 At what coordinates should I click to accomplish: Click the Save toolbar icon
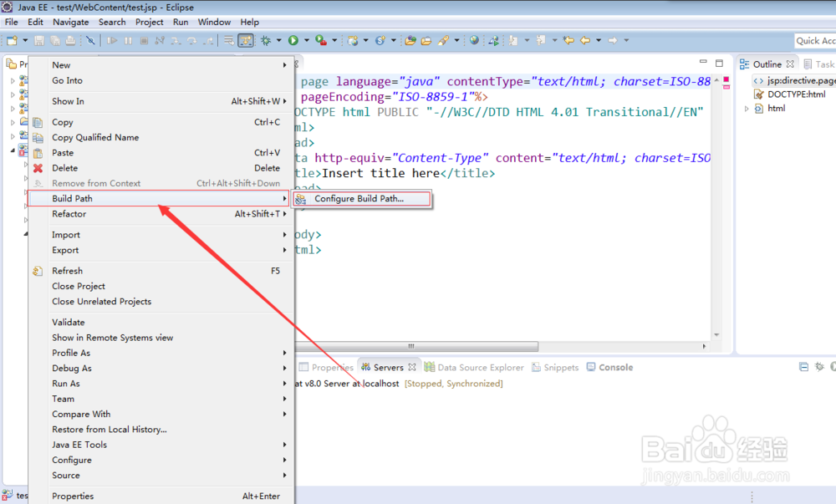(x=39, y=40)
